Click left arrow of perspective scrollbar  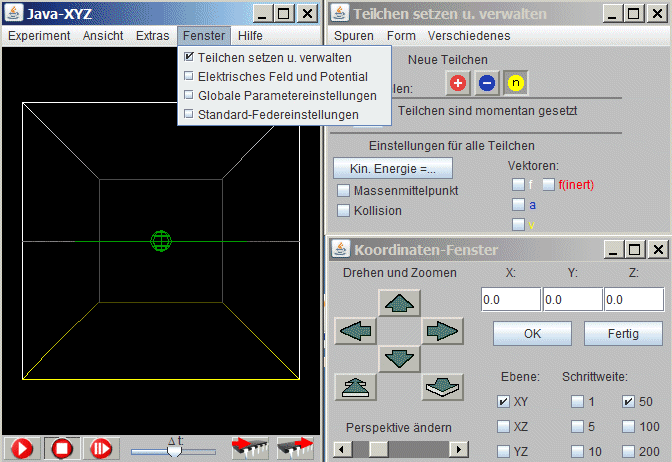(x=342, y=449)
